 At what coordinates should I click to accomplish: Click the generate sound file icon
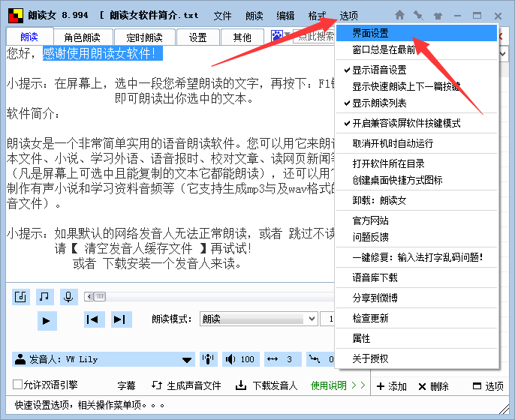tap(157, 385)
